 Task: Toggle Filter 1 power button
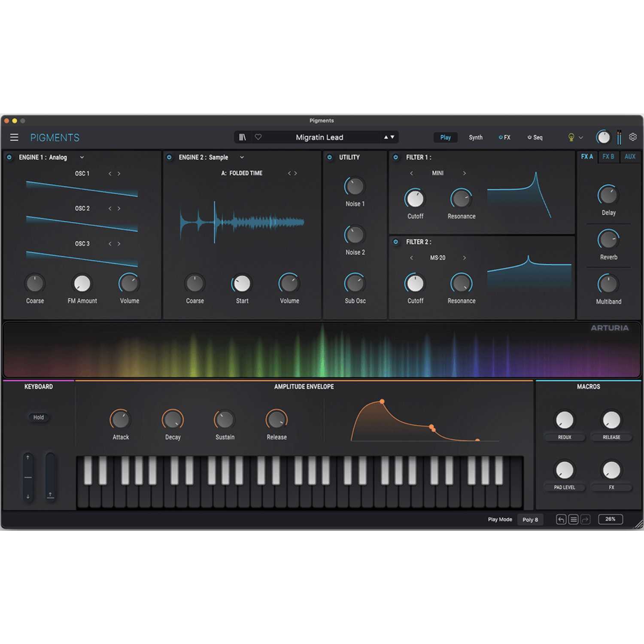(396, 157)
